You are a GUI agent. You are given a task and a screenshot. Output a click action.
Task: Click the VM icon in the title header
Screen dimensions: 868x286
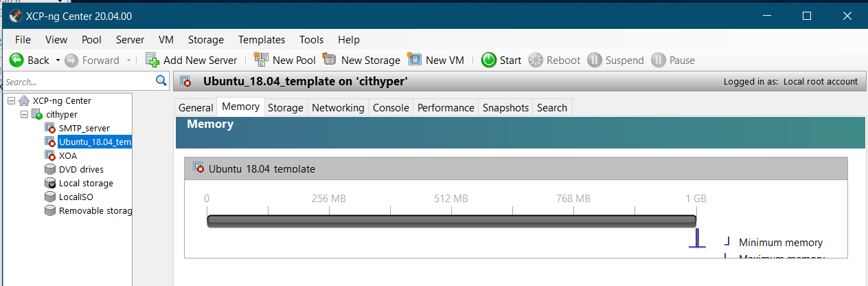(x=186, y=81)
